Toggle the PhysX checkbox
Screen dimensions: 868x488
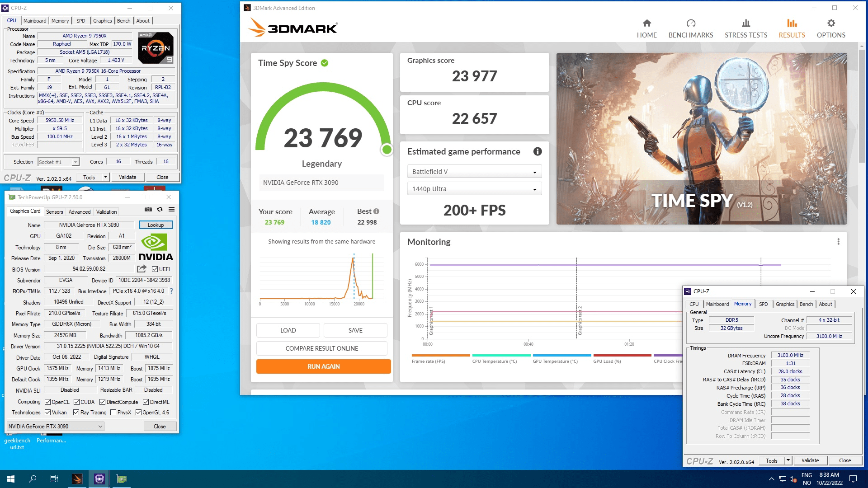pyautogui.click(x=113, y=413)
